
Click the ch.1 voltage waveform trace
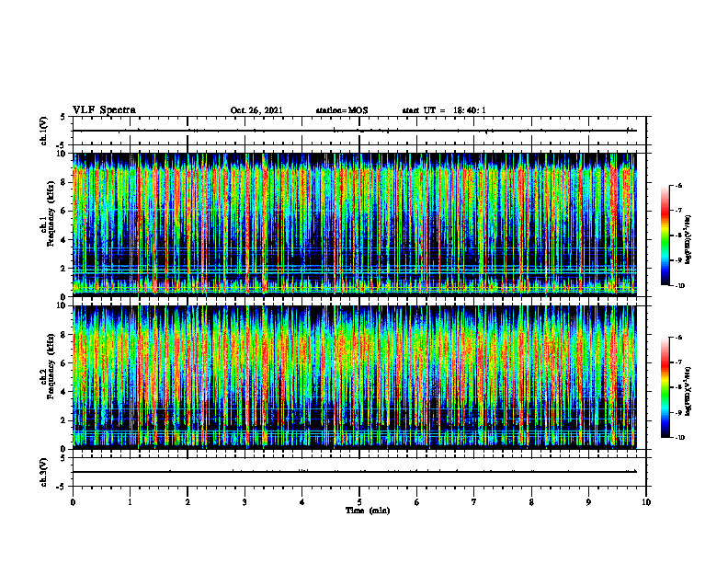355,131
